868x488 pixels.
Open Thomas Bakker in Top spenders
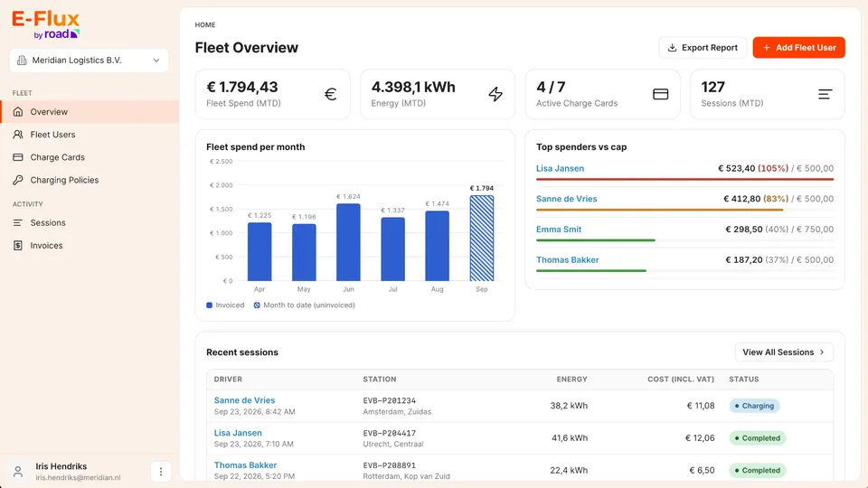[568, 259]
